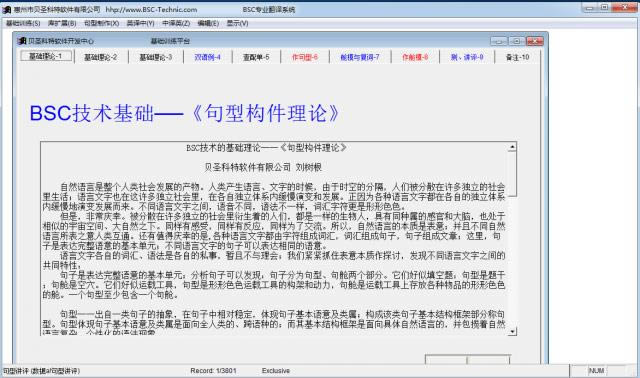Viewport: 640px width, 378px height.
Task: Open the 库扩展(B) menu
Action: 62,23
